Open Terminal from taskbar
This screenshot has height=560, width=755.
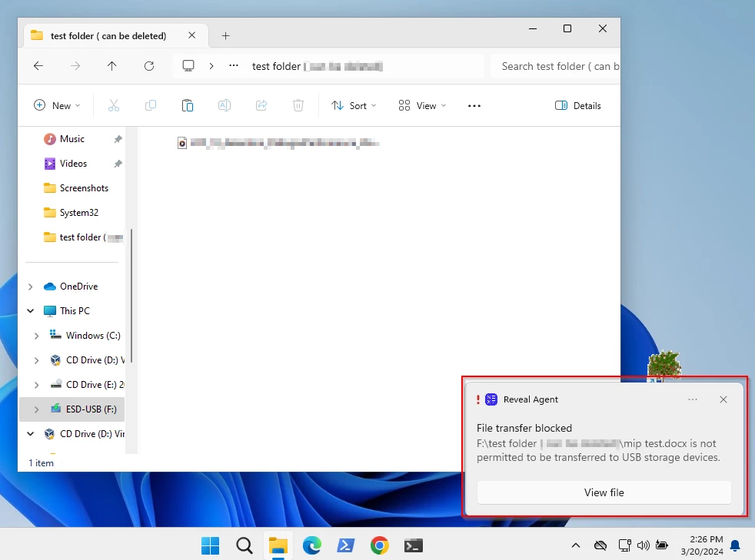[413, 545]
